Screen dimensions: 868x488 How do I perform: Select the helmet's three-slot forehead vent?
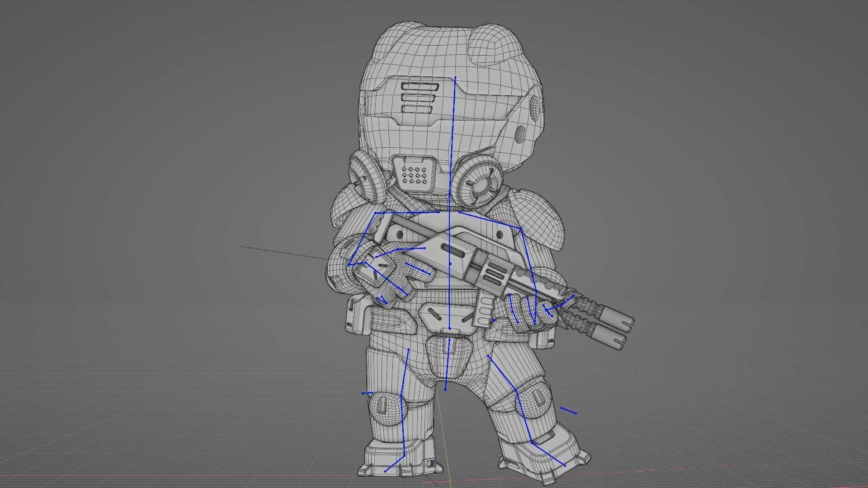[420, 98]
